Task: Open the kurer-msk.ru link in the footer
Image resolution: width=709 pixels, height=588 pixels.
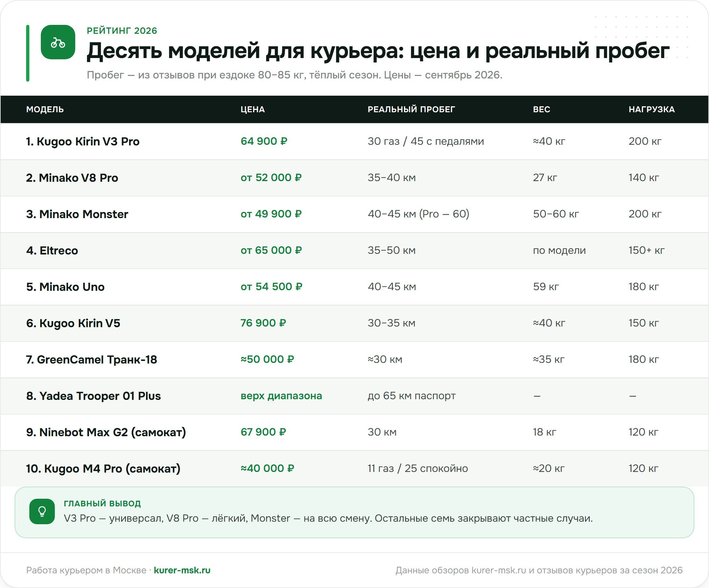Action: coord(182,570)
